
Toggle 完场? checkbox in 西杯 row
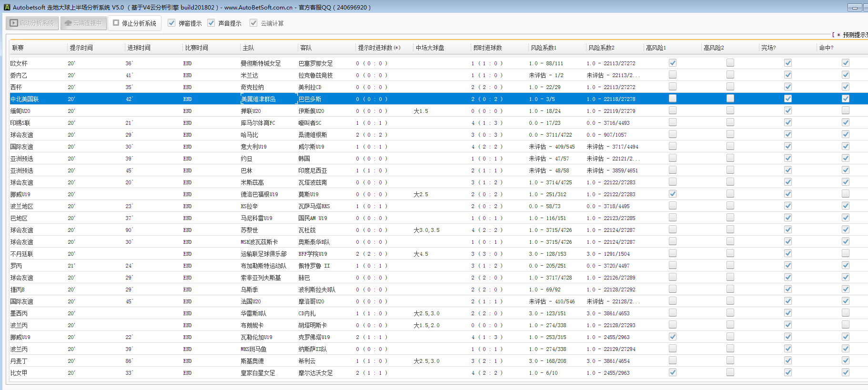[788, 87]
